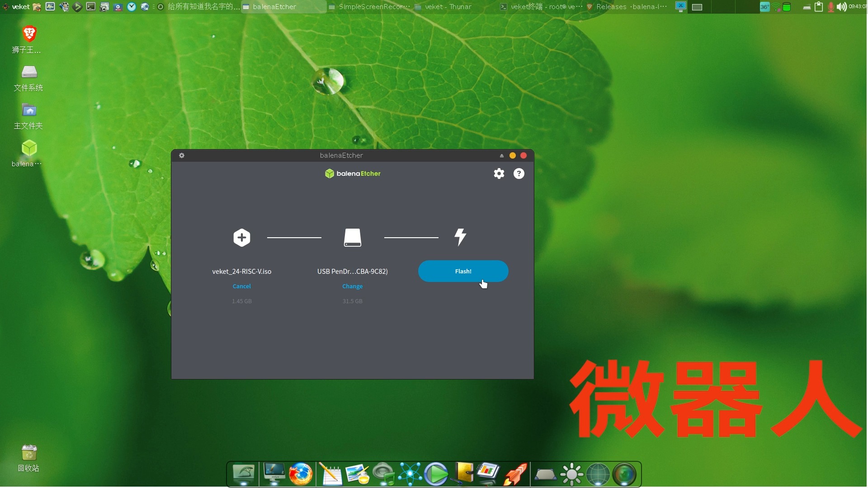Switch to SimpleScreenRecorder taskbar entry
Viewport: 868px width, 488px height.
(369, 7)
